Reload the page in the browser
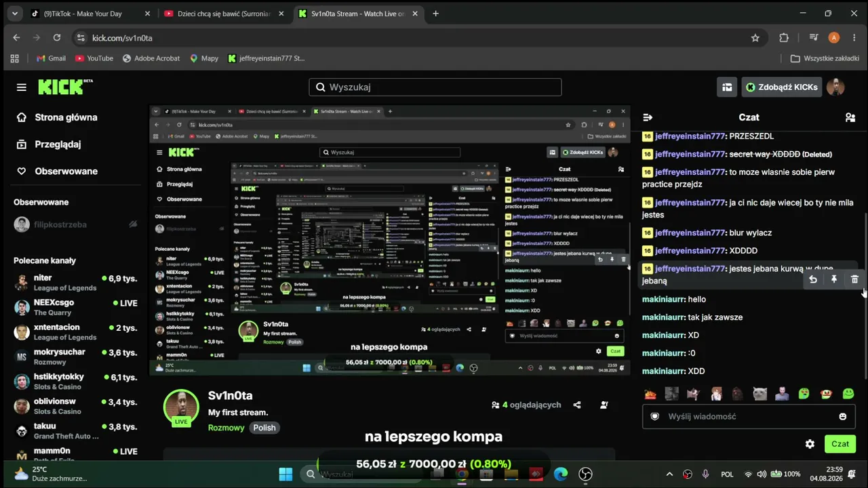Screen dimensions: 868x488 [x=57, y=38]
